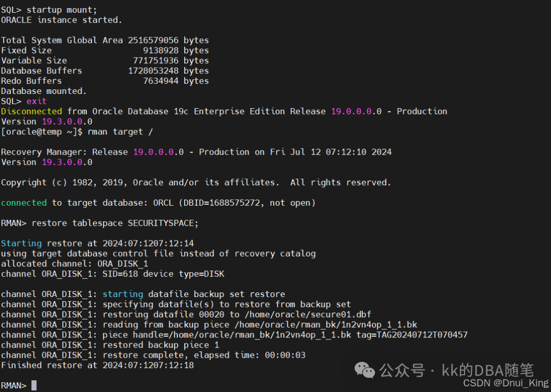Click the cyan 'Starting' restore word
Viewport: 551px width, 392px height.
click(21, 243)
